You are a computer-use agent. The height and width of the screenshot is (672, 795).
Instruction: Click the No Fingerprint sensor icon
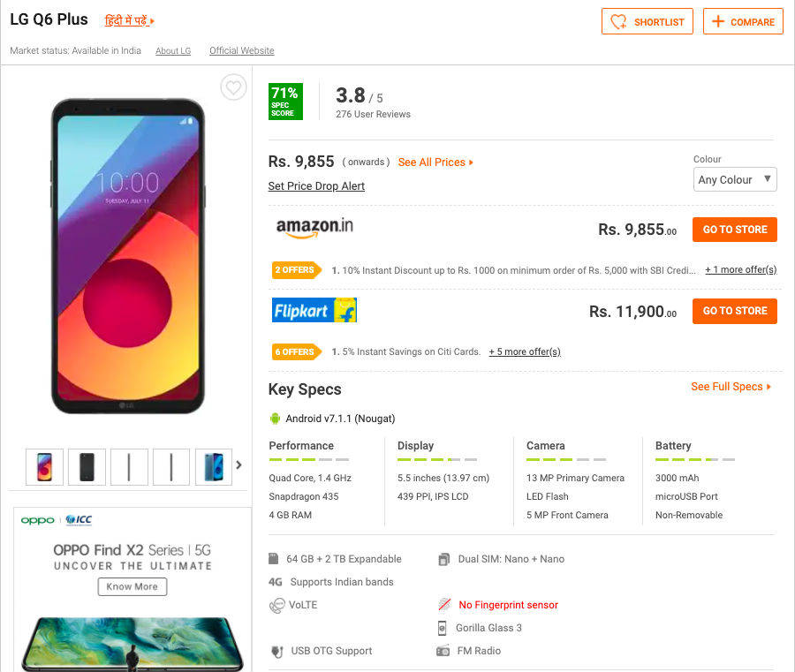pos(444,605)
